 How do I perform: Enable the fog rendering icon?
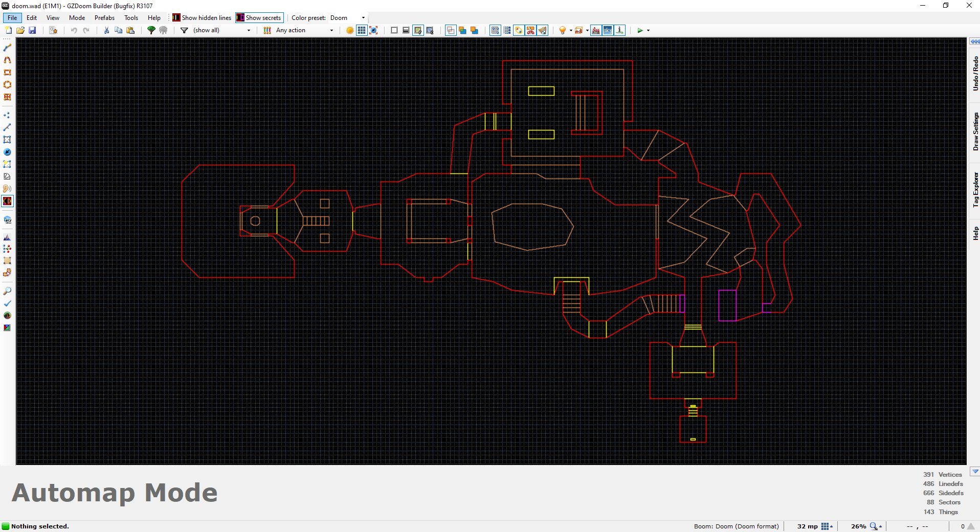(596, 30)
